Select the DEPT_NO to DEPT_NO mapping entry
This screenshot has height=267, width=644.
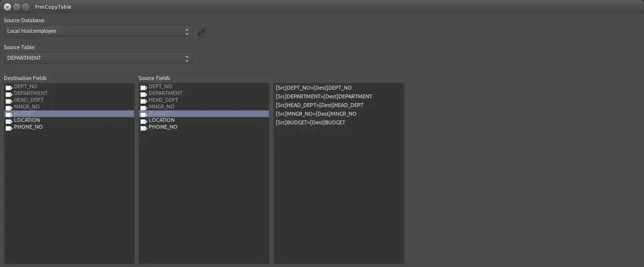313,88
